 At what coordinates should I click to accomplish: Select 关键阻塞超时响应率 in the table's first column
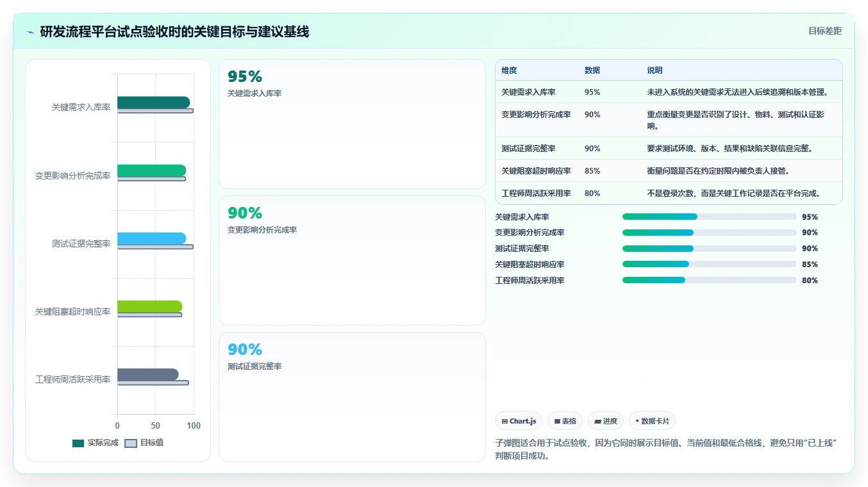[x=536, y=171]
